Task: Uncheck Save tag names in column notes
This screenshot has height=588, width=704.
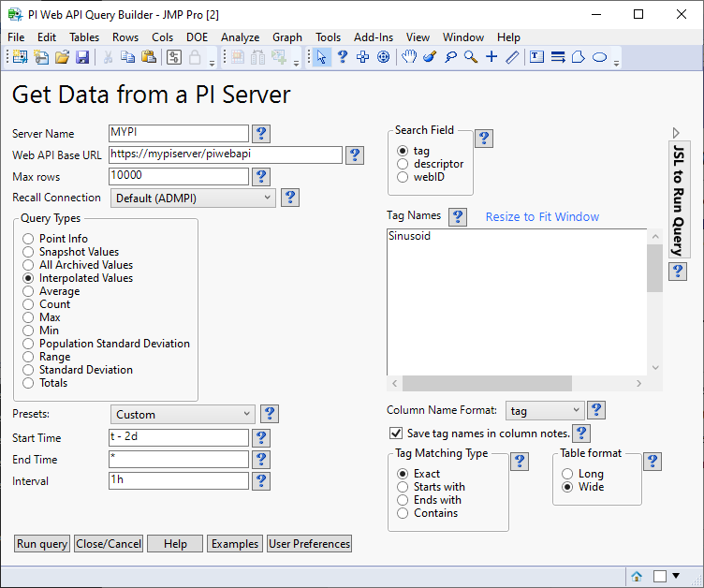Action: pyautogui.click(x=395, y=434)
